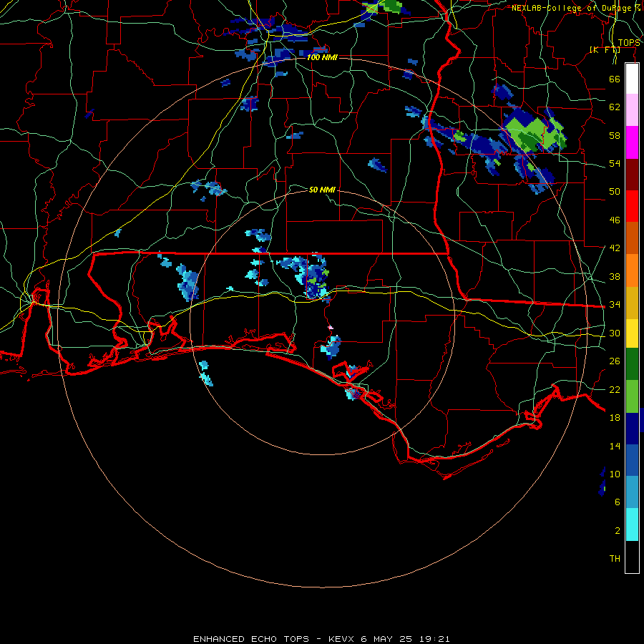Click legend label "TH"

(x=615, y=559)
